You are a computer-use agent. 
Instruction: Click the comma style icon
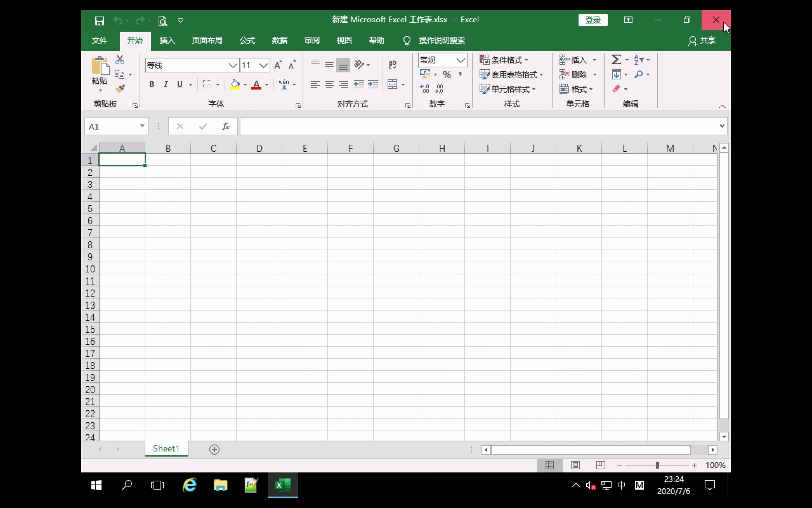pyautogui.click(x=460, y=74)
